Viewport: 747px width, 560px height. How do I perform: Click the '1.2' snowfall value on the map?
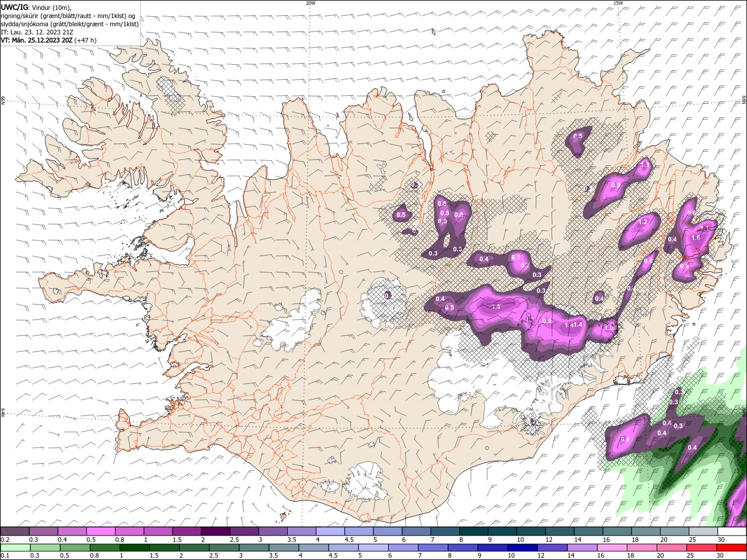(x=643, y=222)
